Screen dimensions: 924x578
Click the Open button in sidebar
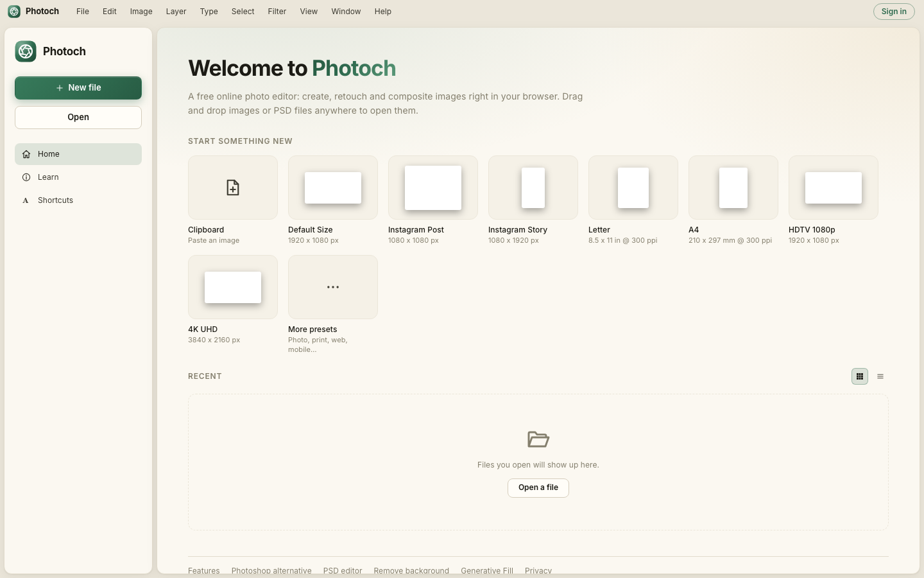coord(78,118)
